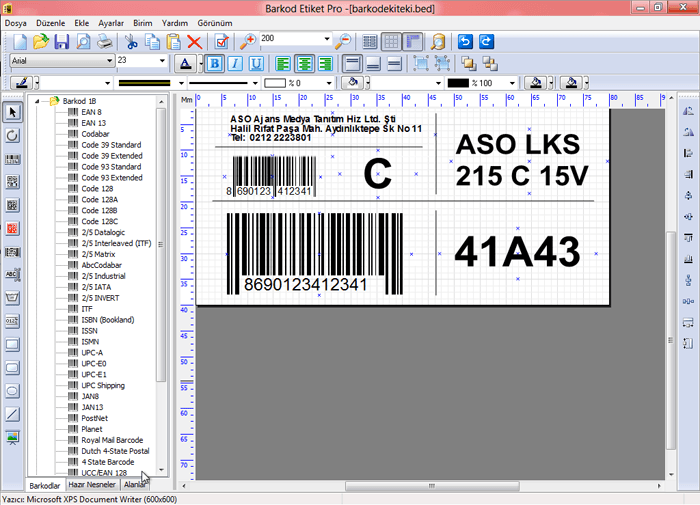Select the line drawing tool

[x=12, y=414]
